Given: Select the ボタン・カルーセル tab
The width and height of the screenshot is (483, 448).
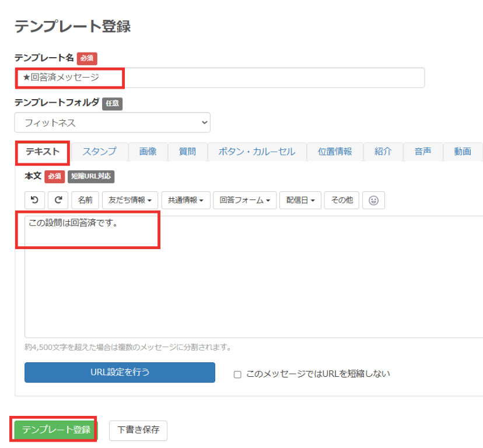Looking at the screenshot, I should pyautogui.click(x=257, y=152).
